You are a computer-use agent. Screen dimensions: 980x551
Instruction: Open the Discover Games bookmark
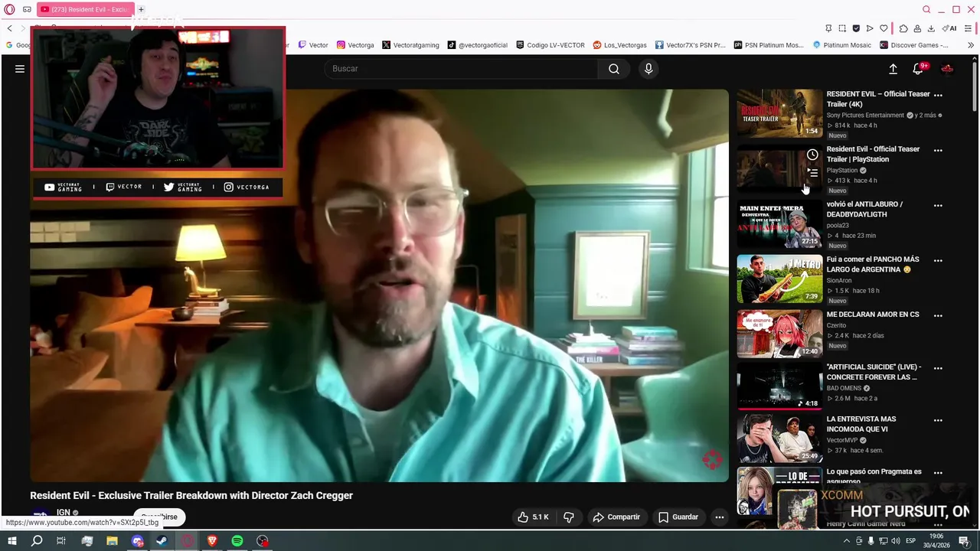(913, 45)
